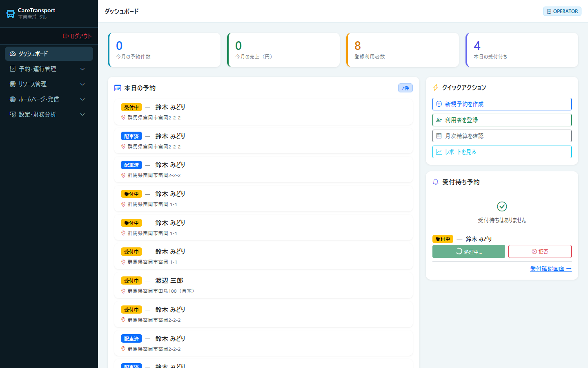
Task: Click the lightning icon next to クイックアクション
Action: (436, 88)
